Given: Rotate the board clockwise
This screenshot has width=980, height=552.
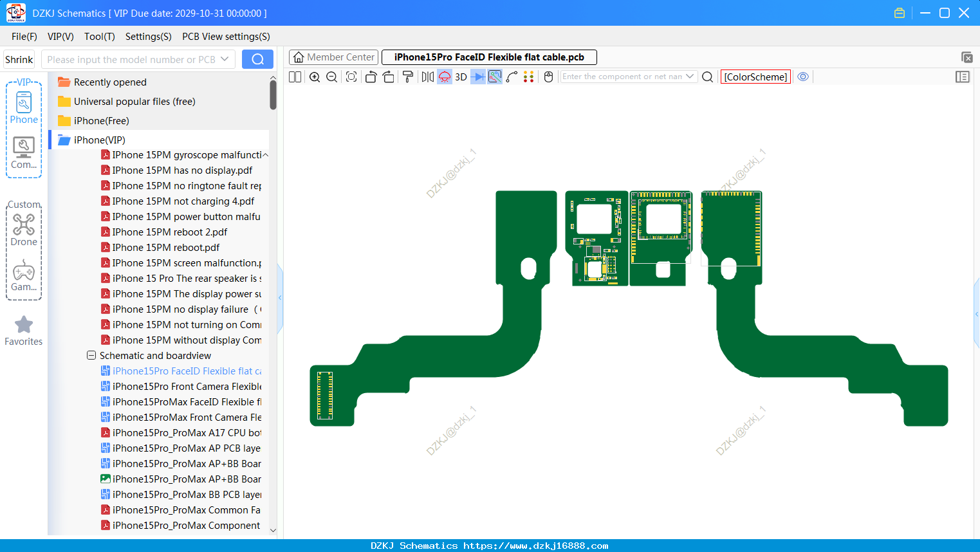Looking at the screenshot, I should tap(389, 77).
